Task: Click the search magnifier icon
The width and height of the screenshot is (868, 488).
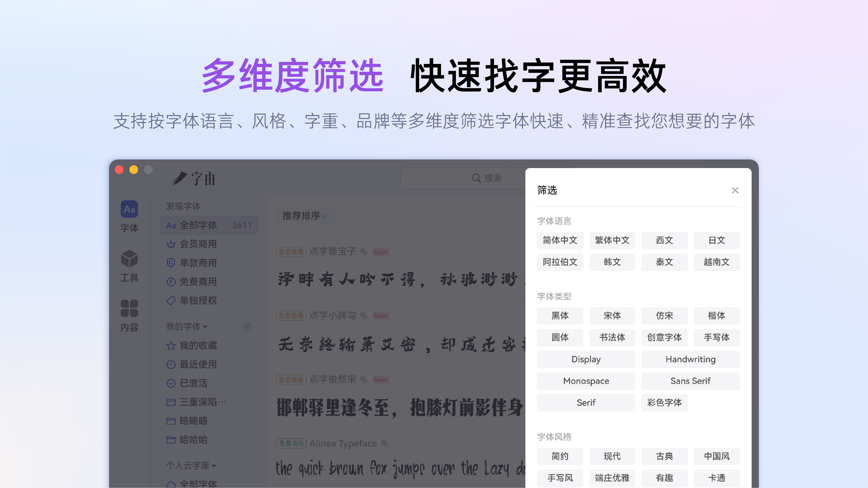Action: click(476, 178)
